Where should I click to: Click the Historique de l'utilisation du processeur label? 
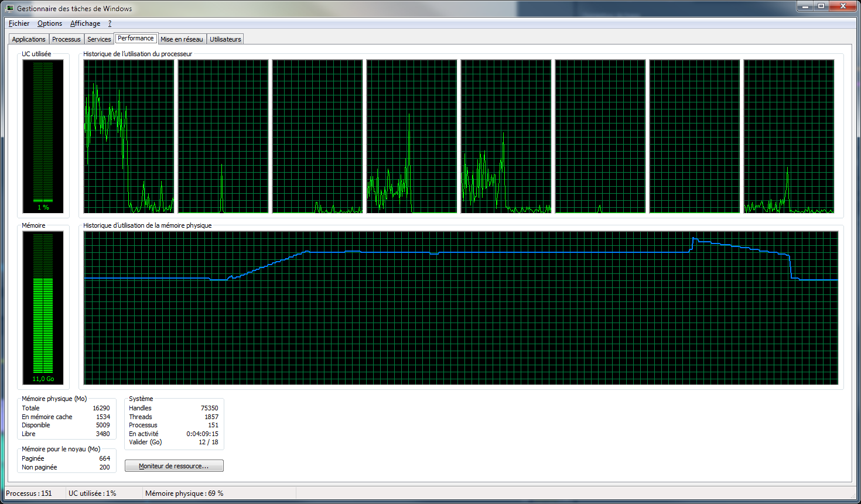[138, 54]
